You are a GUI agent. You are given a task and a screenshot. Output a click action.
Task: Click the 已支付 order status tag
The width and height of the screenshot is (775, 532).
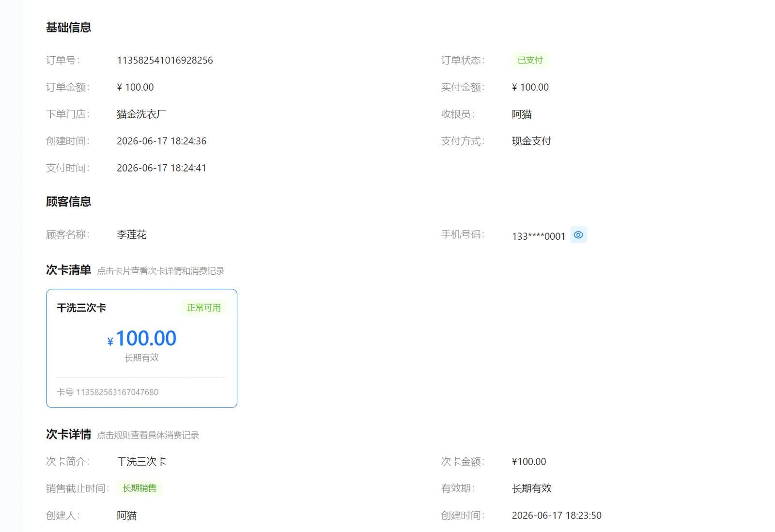click(x=530, y=60)
